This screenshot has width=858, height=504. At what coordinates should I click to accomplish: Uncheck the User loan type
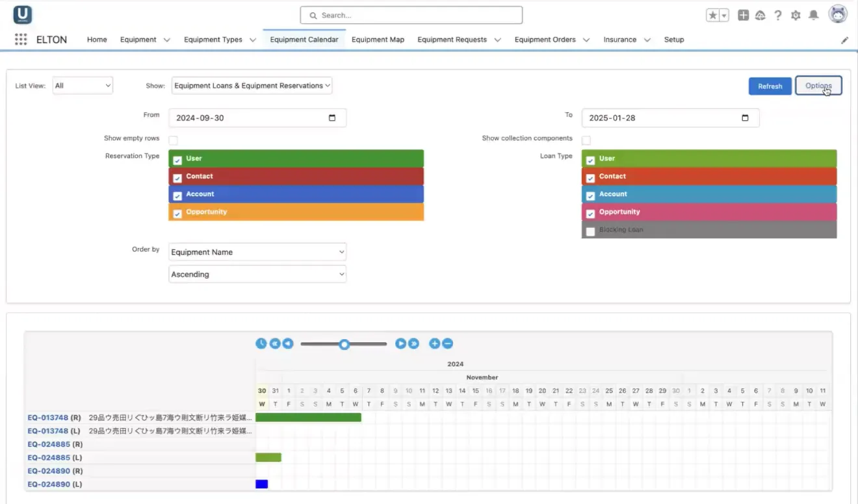click(x=590, y=160)
